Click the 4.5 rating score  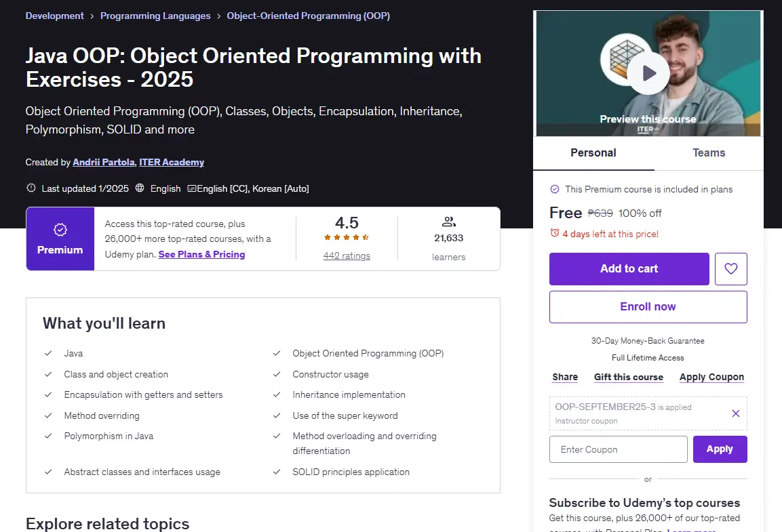click(x=347, y=222)
